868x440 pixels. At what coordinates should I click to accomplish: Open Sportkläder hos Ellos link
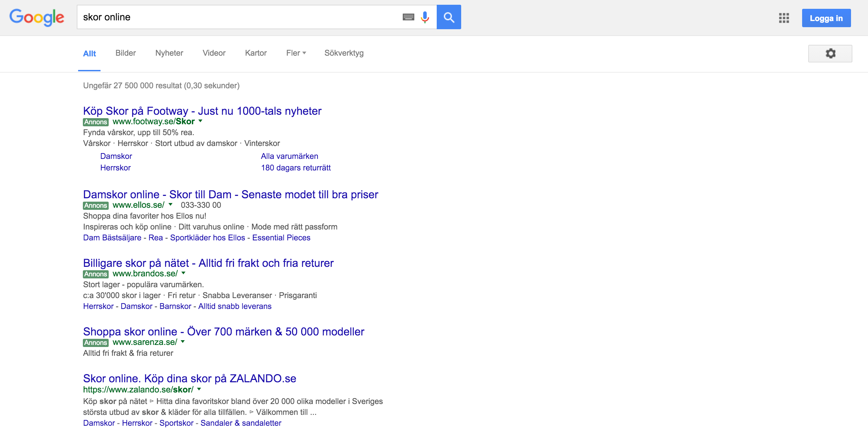(x=207, y=238)
